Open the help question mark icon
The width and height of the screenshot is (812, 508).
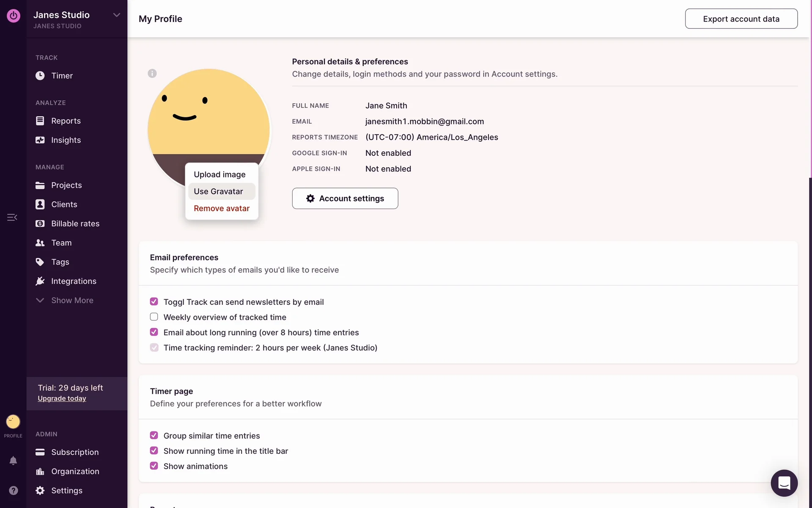point(13,490)
